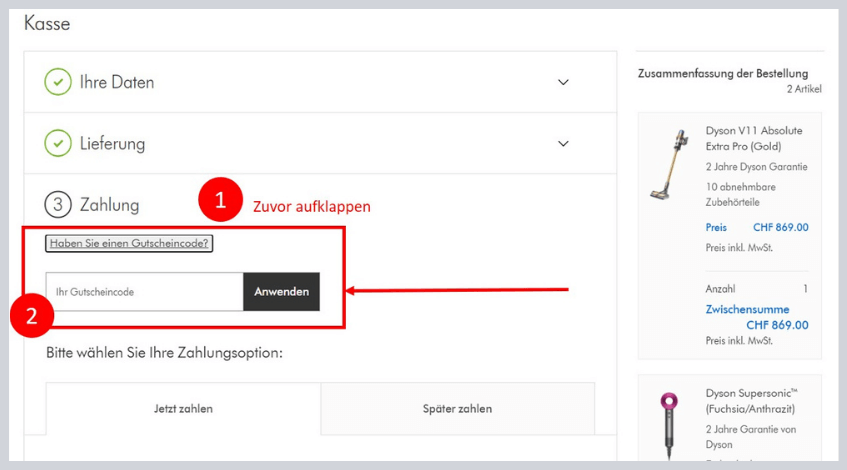Click the 'Ihre Daten' section heading
Viewport: 847px width, 470px height.
(117, 82)
